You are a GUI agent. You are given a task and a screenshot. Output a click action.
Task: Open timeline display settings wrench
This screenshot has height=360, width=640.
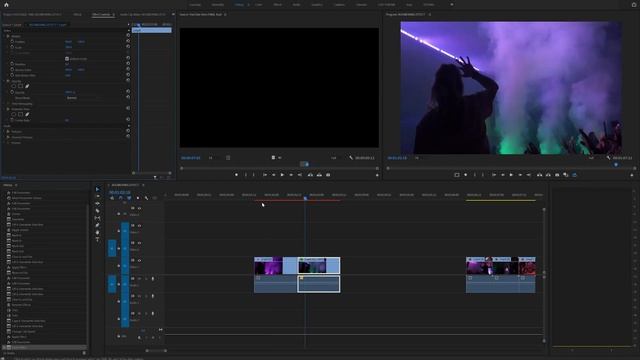pos(147,198)
